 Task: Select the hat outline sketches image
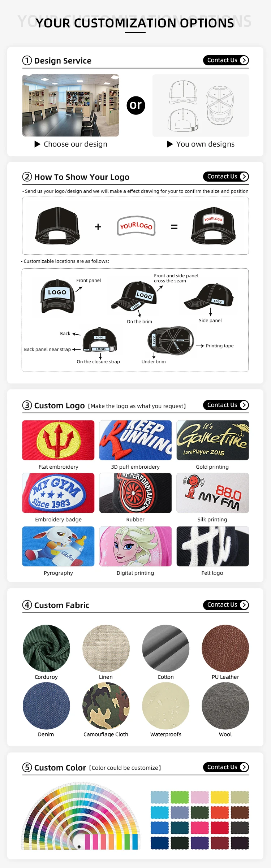[201, 105]
